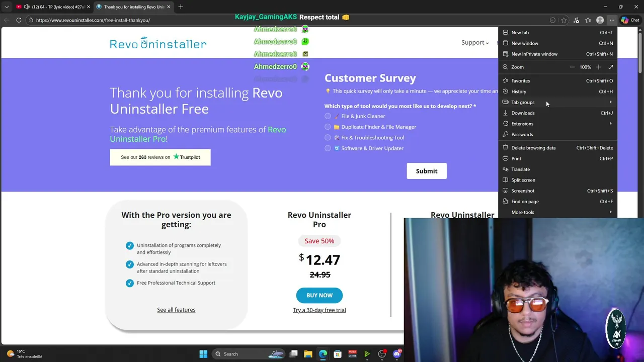
Task: Click the 100% zoom level value
Action: click(x=585, y=67)
